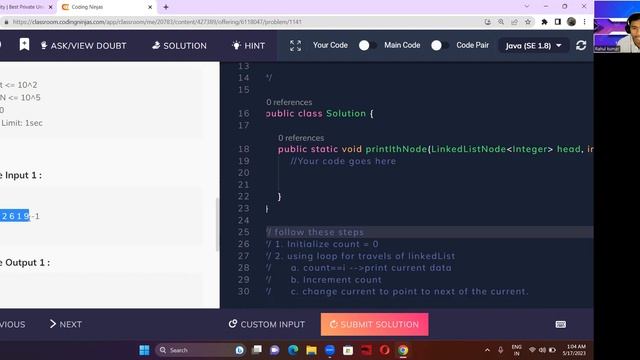The image size is (640, 360).
Task: Open the zoom magnifier icon in address bar
Action: point(501,22)
